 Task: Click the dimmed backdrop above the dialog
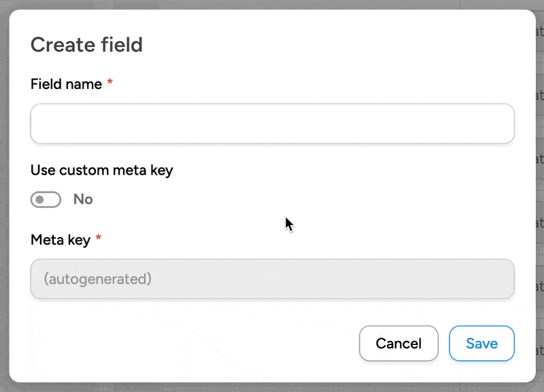272,4
